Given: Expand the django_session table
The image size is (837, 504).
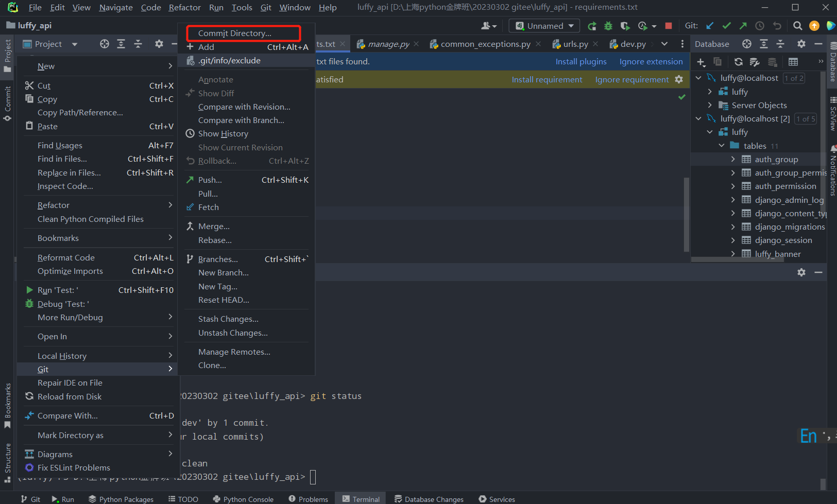Looking at the screenshot, I should [x=733, y=240].
